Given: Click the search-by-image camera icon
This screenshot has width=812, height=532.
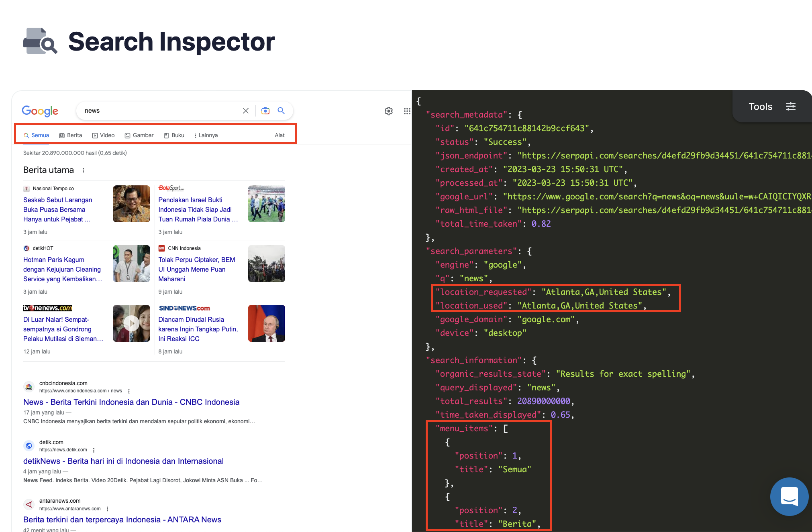Looking at the screenshot, I should (265, 111).
